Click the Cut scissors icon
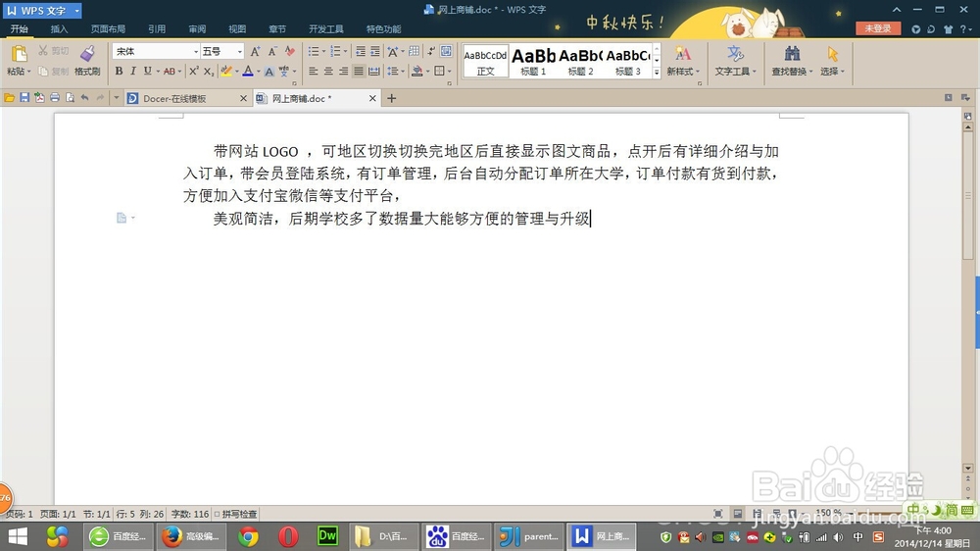 (x=42, y=51)
